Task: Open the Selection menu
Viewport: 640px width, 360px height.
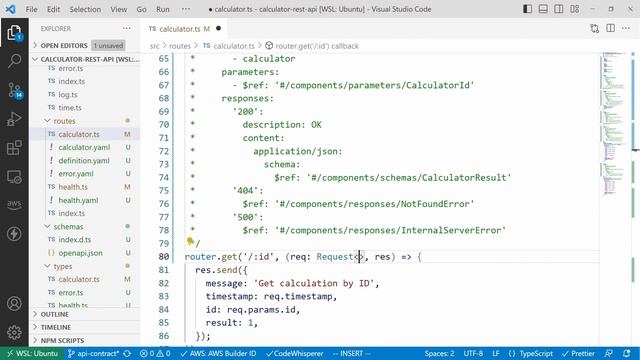Action: pyautogui.click(x=85, y=9)
